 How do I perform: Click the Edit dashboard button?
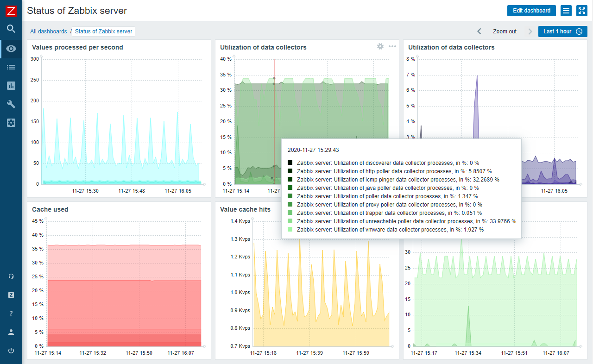(x=531, y=10)
